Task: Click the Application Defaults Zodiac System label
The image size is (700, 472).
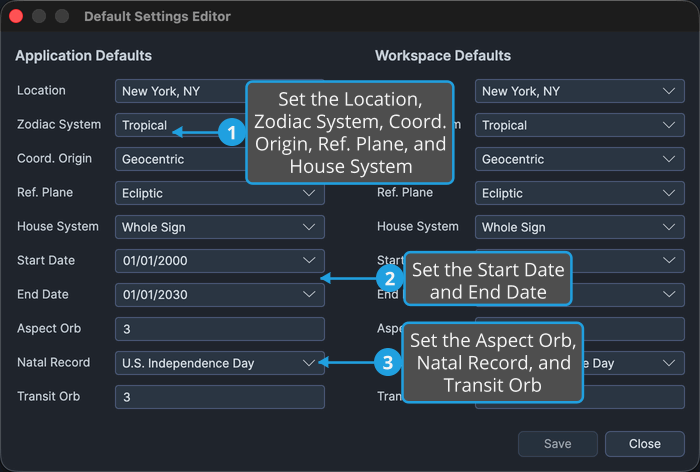Action: (x=59, y=124)
